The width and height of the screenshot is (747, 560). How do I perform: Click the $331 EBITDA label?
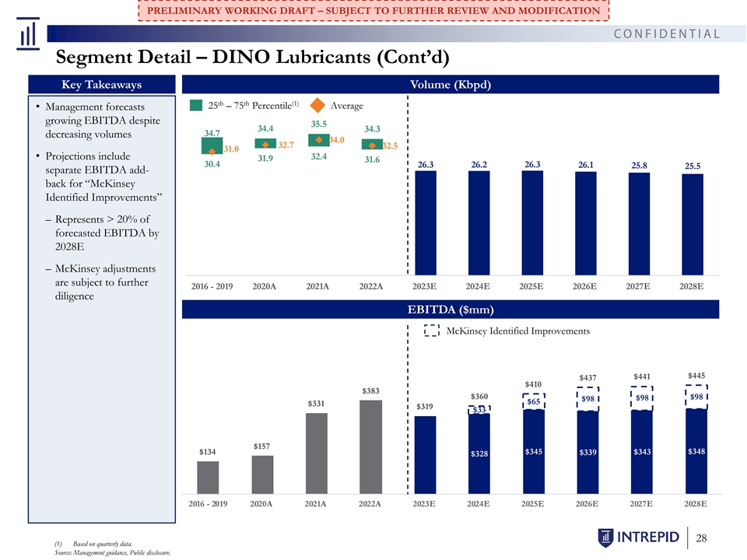(316, 404)
